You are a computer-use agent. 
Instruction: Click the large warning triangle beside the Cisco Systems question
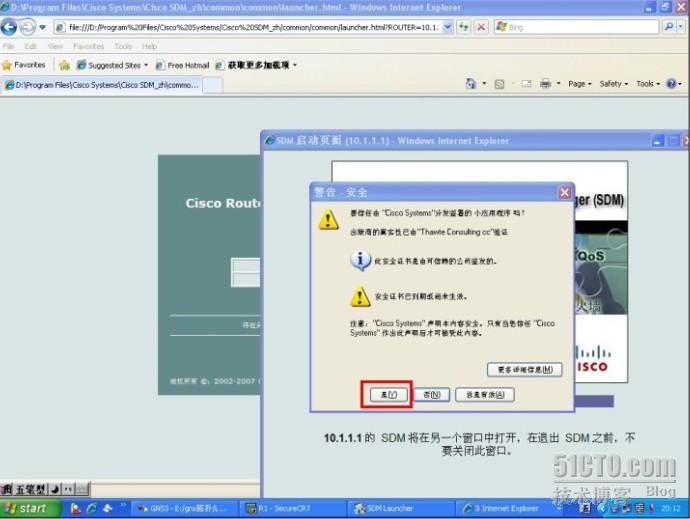[x=328, y=220]
